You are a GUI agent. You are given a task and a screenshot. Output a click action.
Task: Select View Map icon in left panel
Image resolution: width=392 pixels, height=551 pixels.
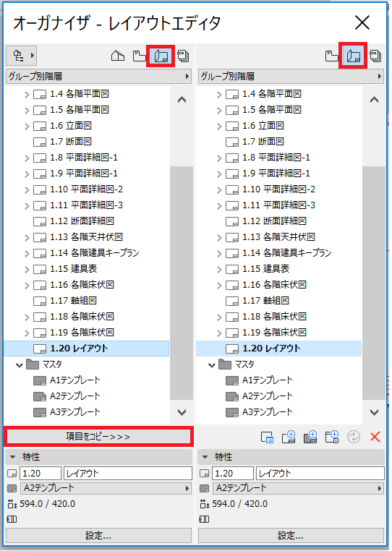click(x=139, y=56)
